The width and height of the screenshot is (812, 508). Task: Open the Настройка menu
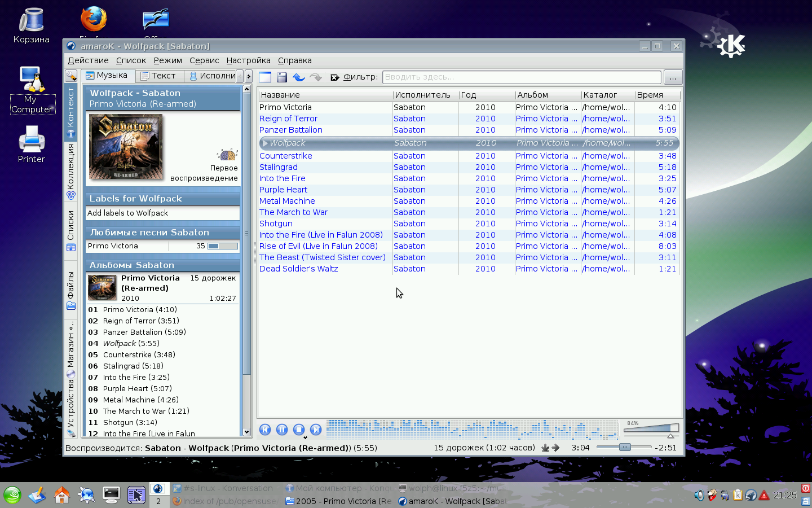248,60
